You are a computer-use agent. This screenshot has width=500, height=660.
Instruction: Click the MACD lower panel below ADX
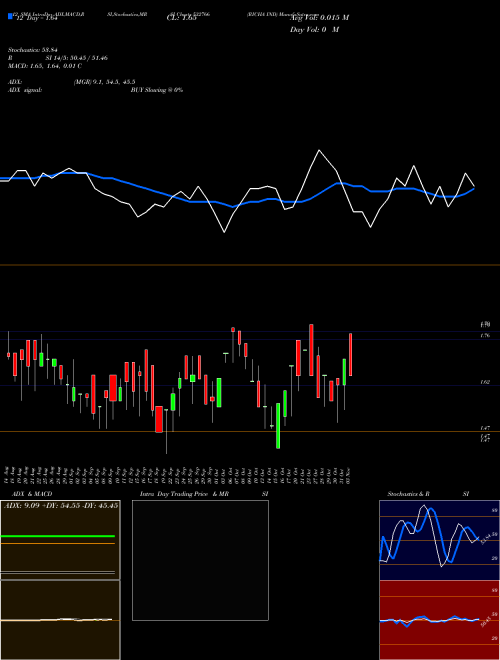pyautogui.click(x=60, y=620)
